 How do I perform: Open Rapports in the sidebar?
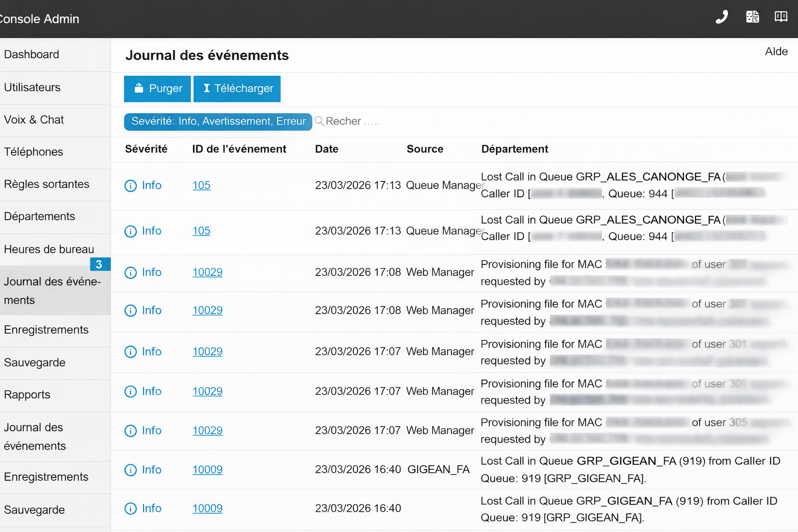click(x=27, y=395)
